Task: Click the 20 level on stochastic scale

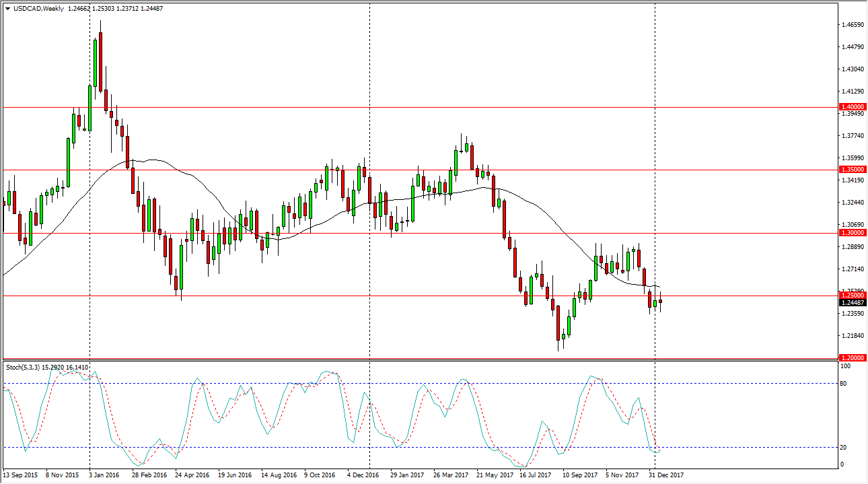Action: 845,448
